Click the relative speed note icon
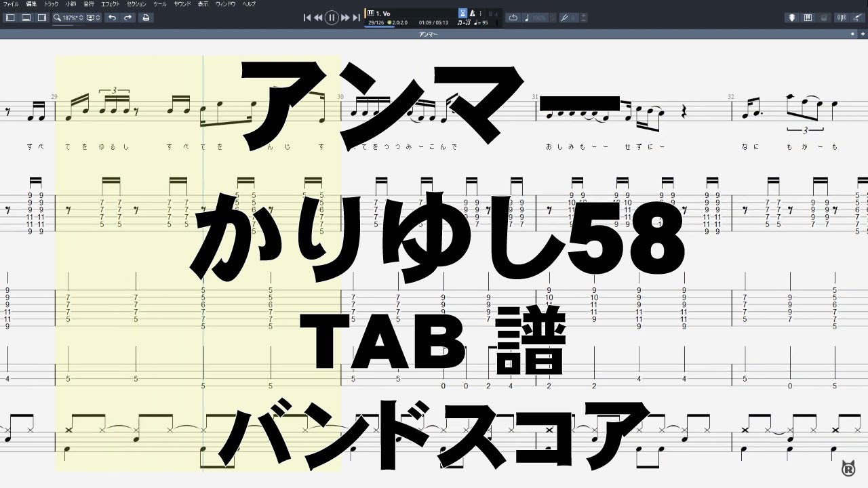Screen dimensions: 868x488 point(527,18)
